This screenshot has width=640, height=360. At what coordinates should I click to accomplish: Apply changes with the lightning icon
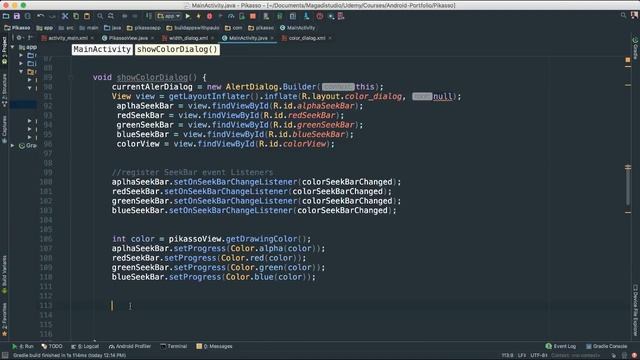pyautogui.click(x=199, y=16)
